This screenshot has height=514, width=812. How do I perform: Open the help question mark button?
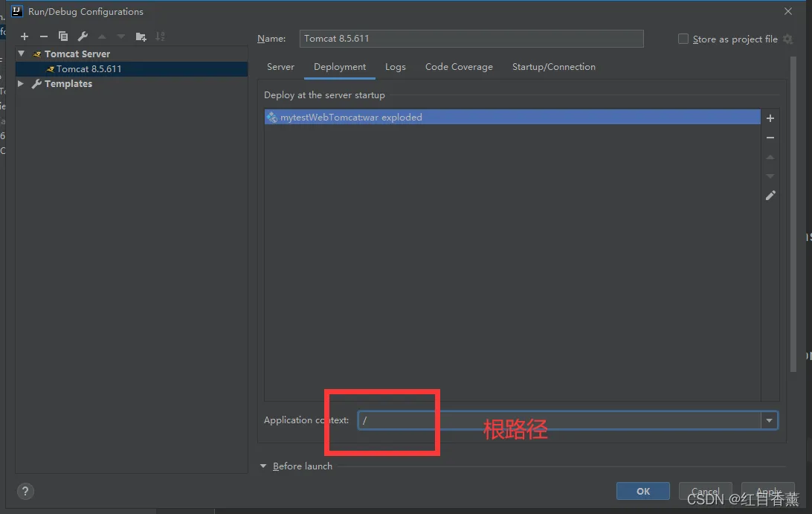click(25, 491)
